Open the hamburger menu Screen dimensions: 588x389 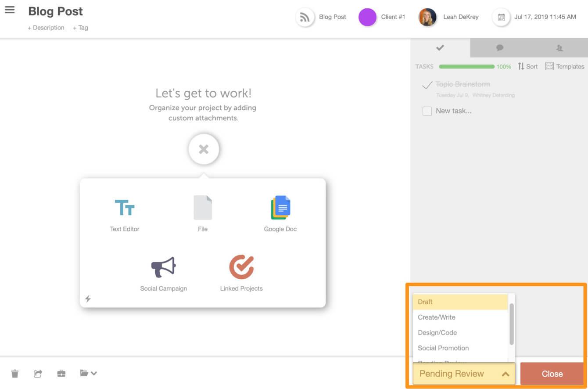(10, 10)
